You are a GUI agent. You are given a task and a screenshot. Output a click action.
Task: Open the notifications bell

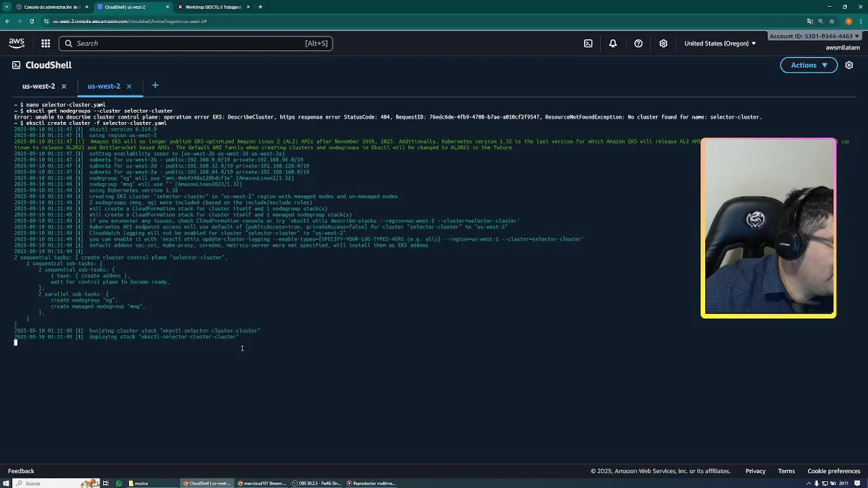613,43
